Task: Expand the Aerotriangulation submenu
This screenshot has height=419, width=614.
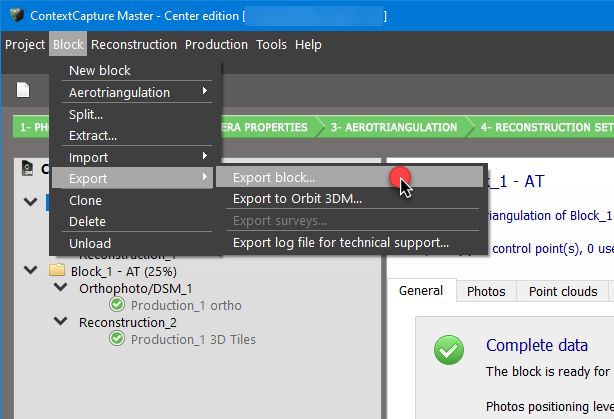Action: (x=137, y=92)
